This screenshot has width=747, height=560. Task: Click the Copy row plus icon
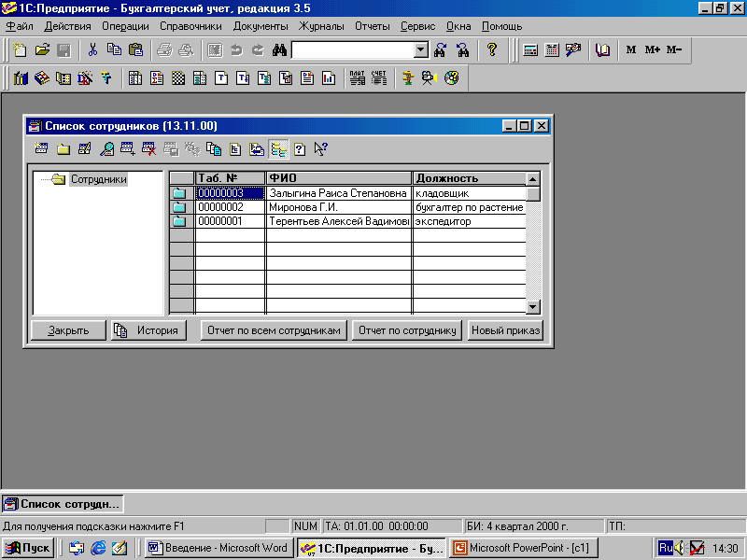point(128,149)
